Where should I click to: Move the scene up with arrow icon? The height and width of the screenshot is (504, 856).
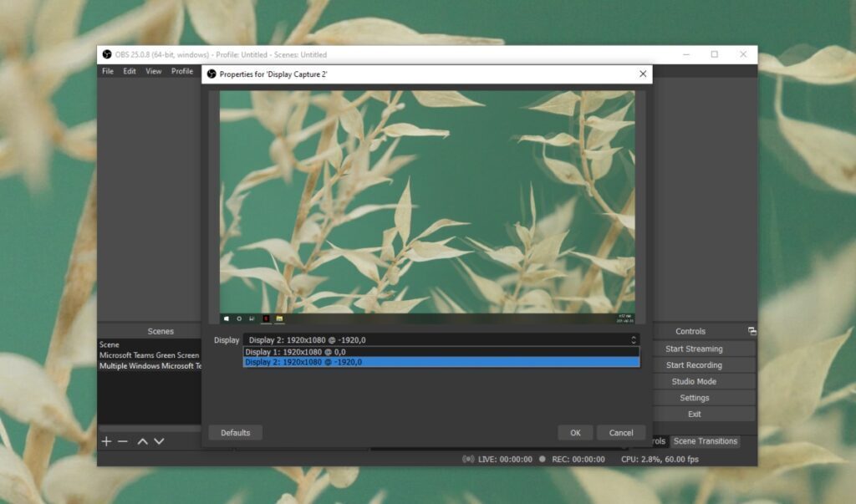point(143,441)
